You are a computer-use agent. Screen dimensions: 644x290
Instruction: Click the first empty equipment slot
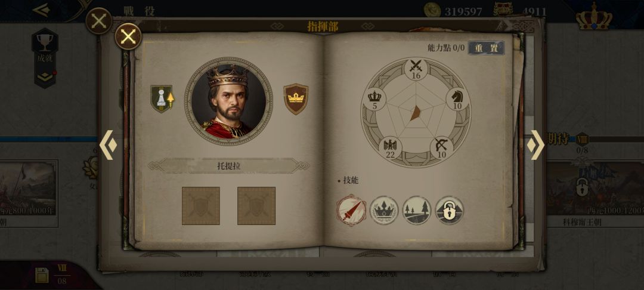point(201,206)
